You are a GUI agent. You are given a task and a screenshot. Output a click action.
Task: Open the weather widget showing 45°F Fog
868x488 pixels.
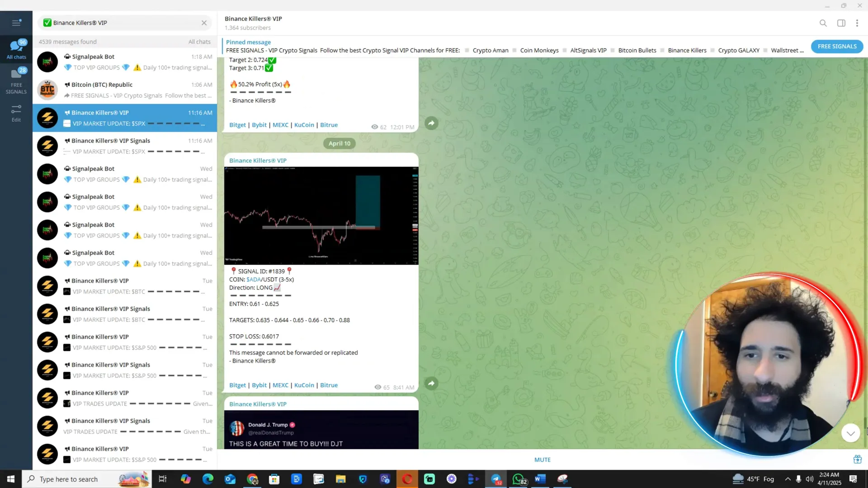click(x=753, y=479)
